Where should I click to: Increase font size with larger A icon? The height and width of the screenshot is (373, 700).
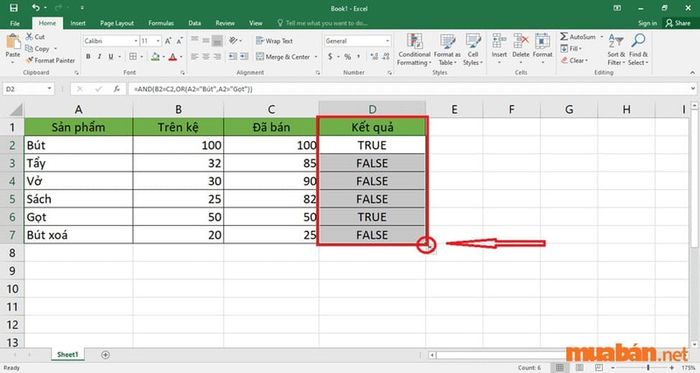(x=168, y=41)
